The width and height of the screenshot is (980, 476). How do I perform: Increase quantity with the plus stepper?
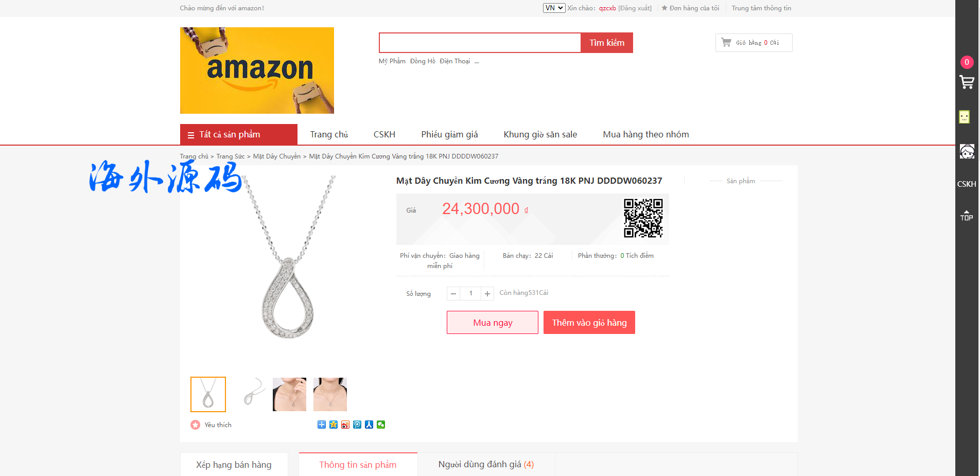[x=487, y=293]
